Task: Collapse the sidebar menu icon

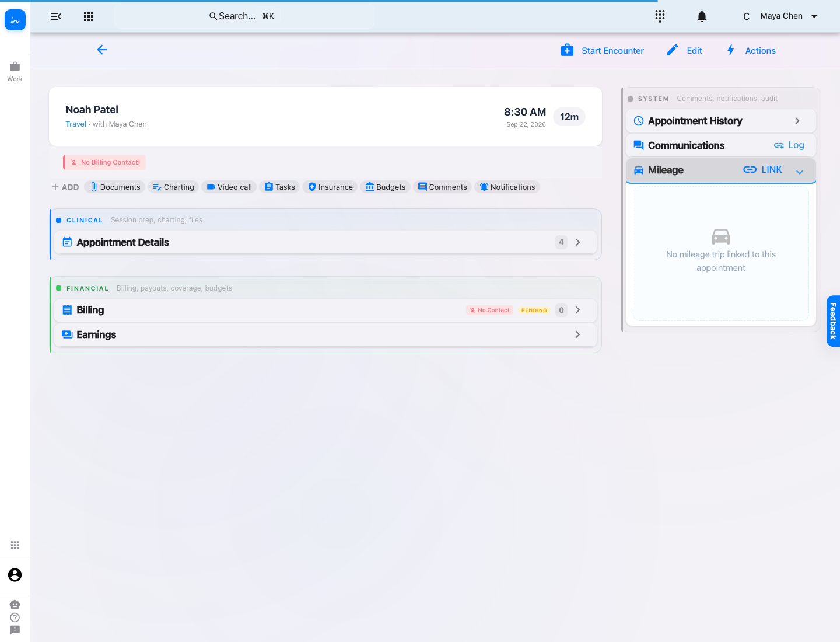Action: click(x=56, y=16)
